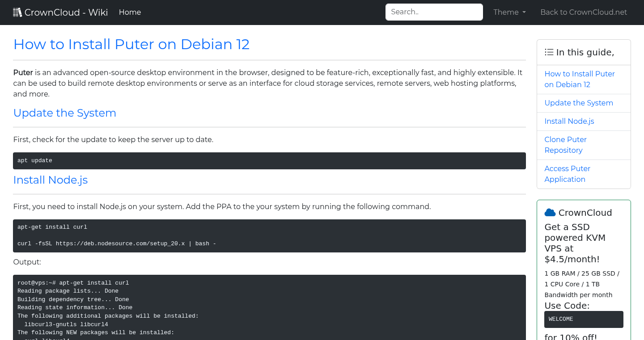Click the CrownCloud library logo icon

pos(17,12)
